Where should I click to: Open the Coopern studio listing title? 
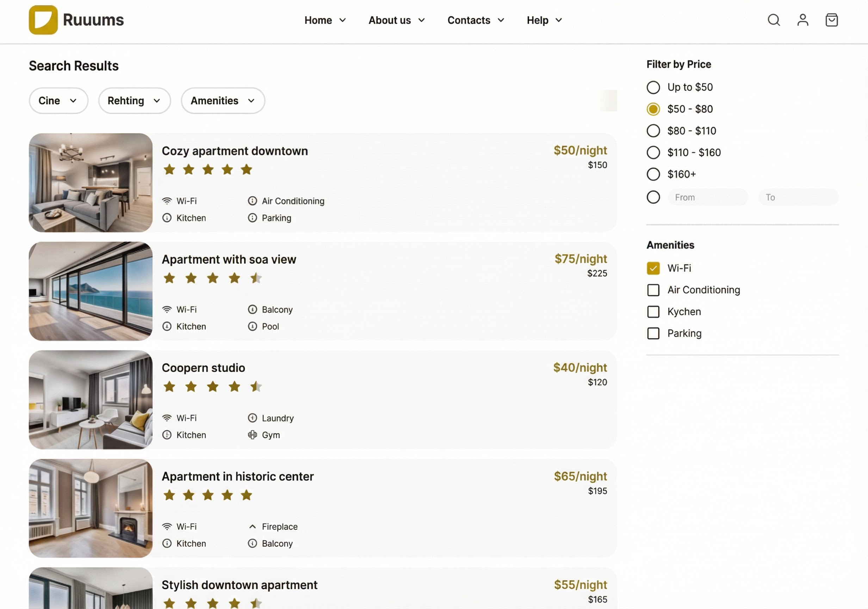203,367
